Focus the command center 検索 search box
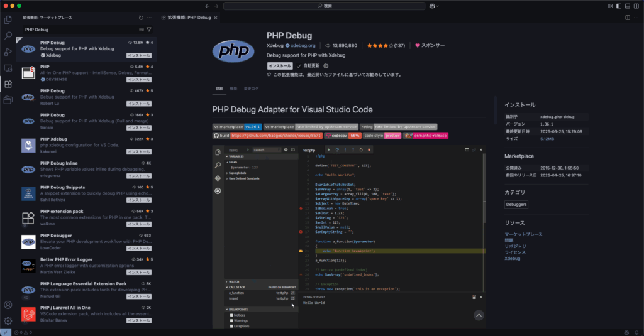Viewport: 644px width, 336px height. [x=324, y=6]
